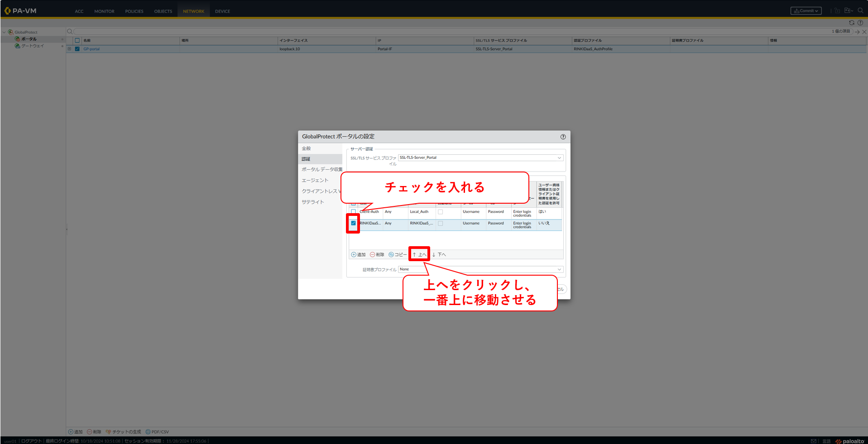
Task: Click the top-right search magnifier icon
Action: click(860, 11)
